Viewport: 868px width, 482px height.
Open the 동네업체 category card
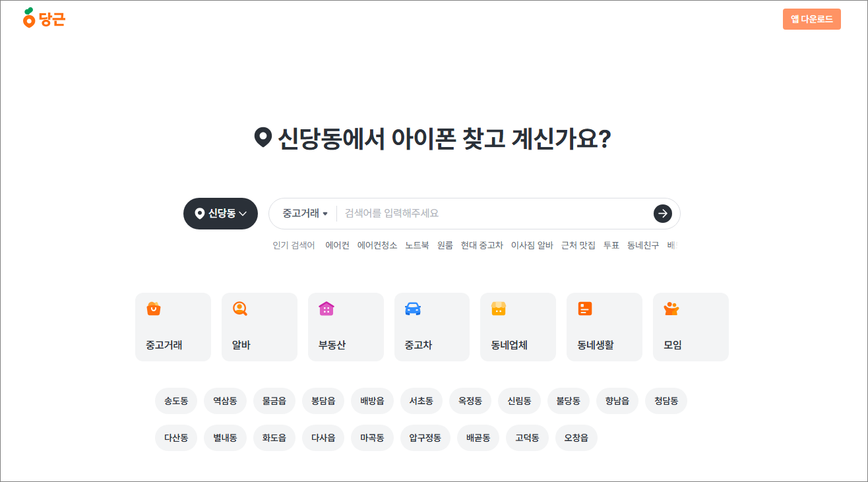[518, 327]
